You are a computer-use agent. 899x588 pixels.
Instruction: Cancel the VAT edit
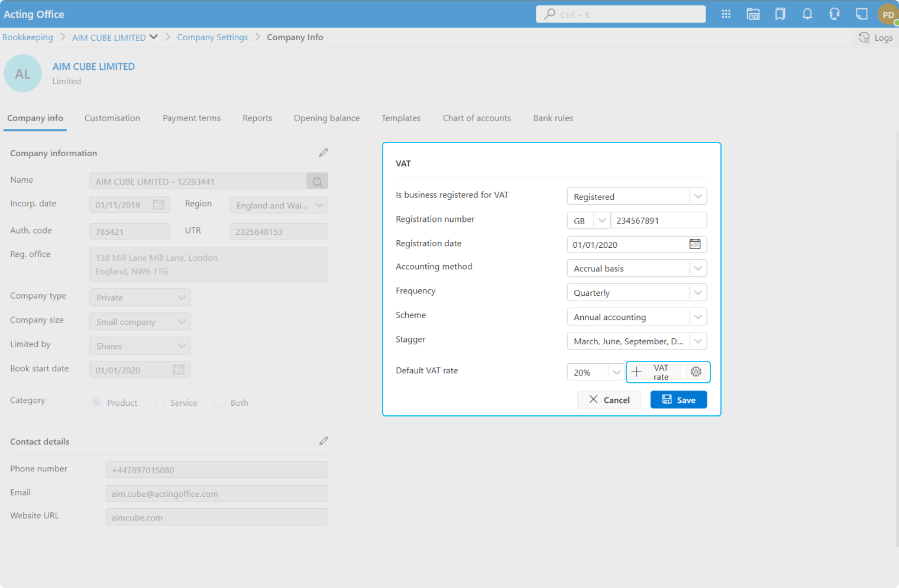609,400
